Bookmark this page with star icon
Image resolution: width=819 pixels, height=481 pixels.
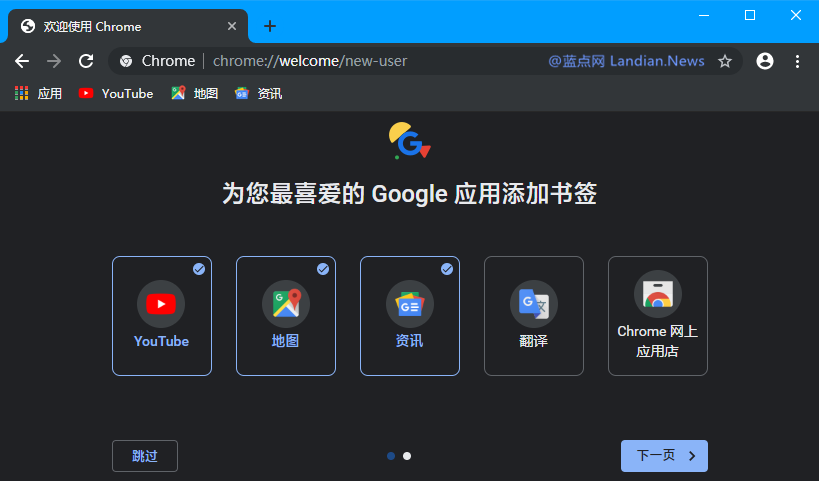click(x=725, y=61)
